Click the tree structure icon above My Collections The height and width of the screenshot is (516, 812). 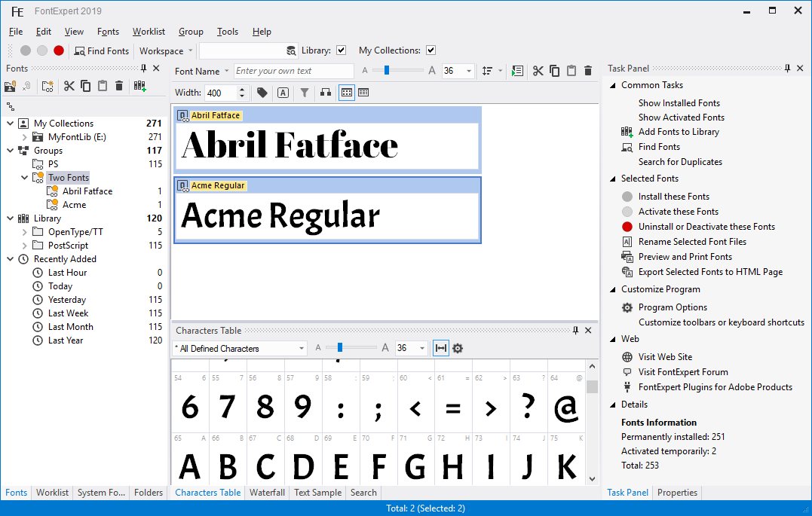pos(11,107)
